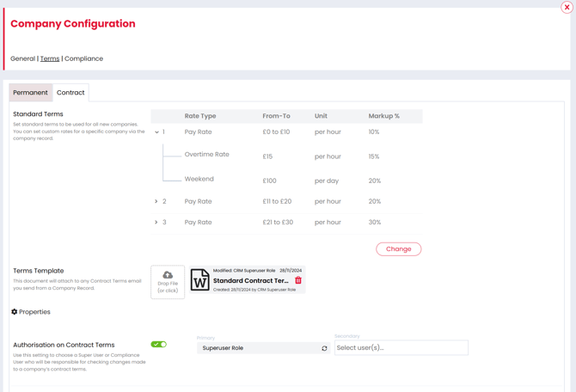Switch to the Permanent tab
Viewport: 576px width, 392px height.
pos(30,93)
